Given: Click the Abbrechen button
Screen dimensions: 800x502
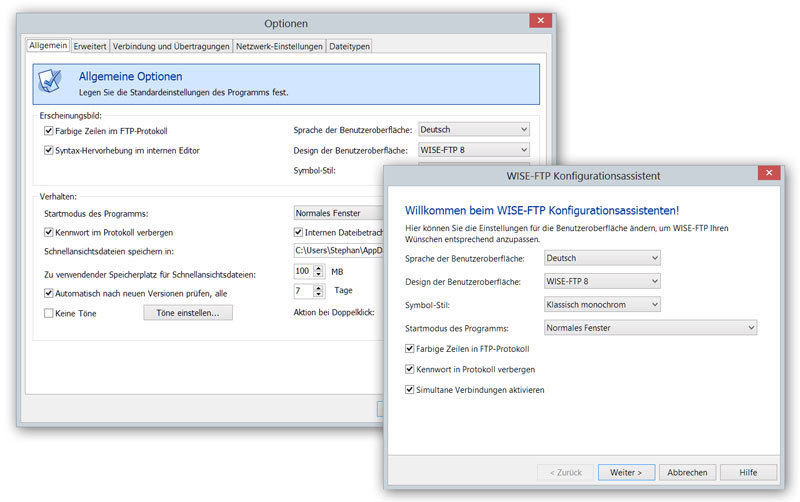Looking at the screenshot, I should (x=687, y=472).
